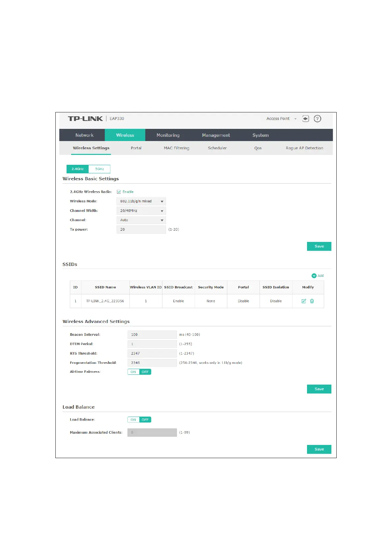Screen dimensions: 392x555
Task: Select the Wireless main menu
Action: (125, 135)
